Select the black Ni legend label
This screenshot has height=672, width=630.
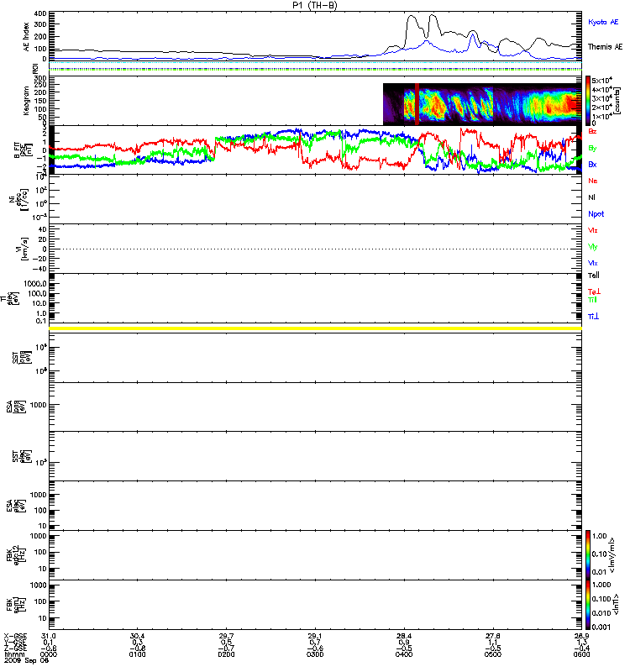(x=591, y=197)
